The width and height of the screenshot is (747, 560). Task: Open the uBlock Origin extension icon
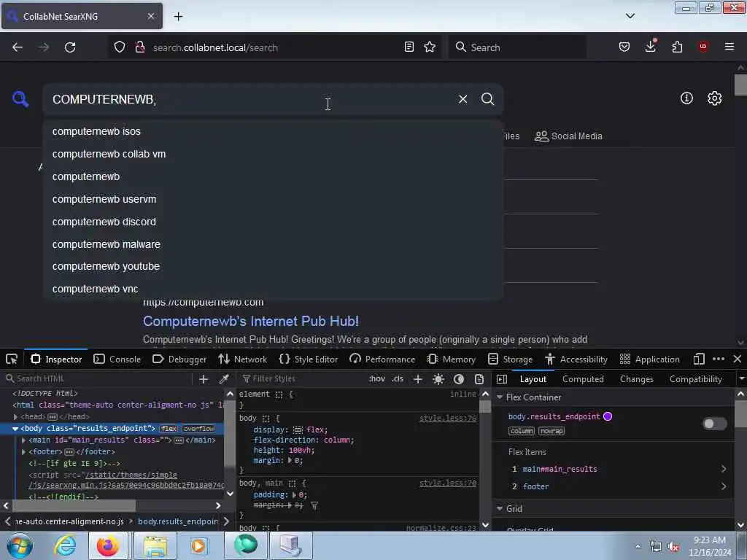click(x=703, y=47)
